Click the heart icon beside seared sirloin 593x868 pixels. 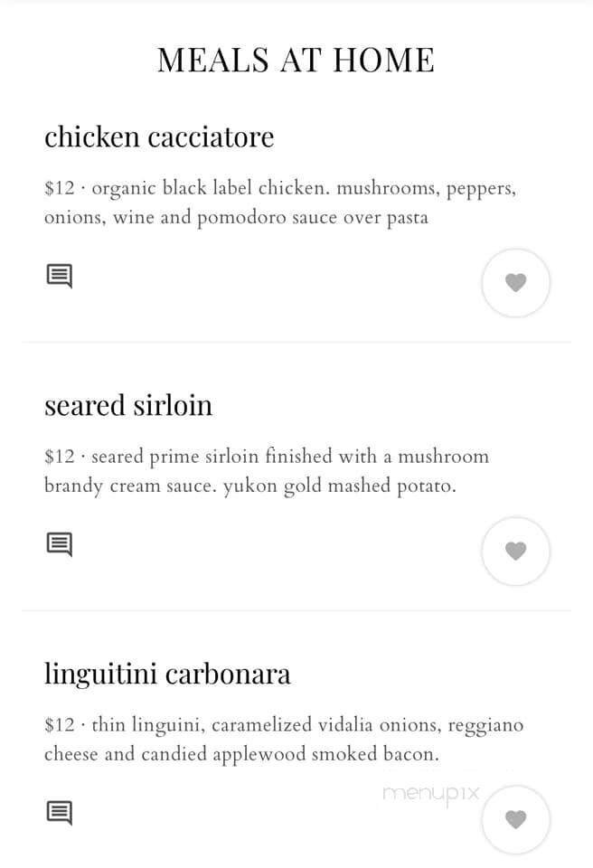(x=515, y=550)
